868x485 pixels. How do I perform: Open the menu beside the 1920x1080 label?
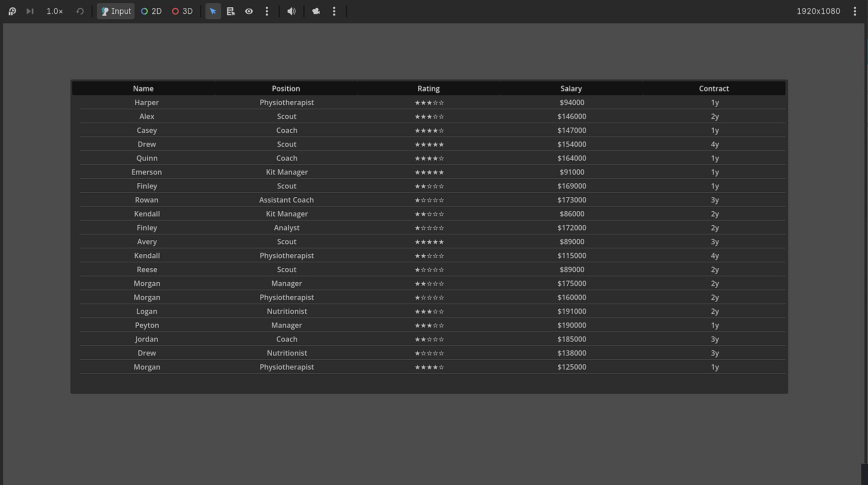pyautogui.click(x=854, y=11)
